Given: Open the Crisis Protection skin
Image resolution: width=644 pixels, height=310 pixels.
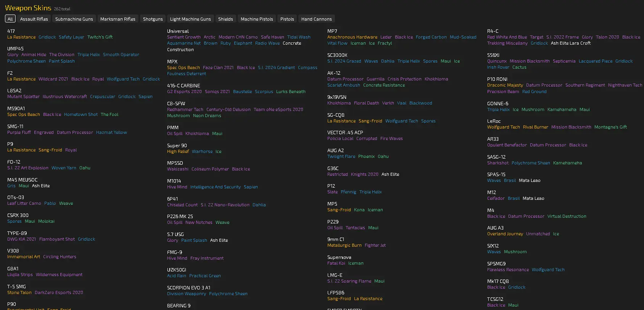Looking at the screenshot, I should tap(404, 79).
